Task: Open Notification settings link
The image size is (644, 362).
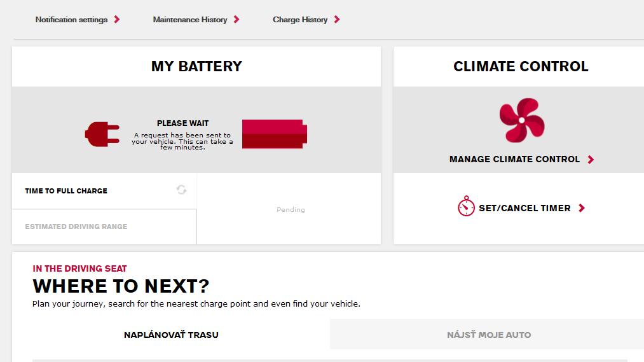Action: click(x=71, y=19)
